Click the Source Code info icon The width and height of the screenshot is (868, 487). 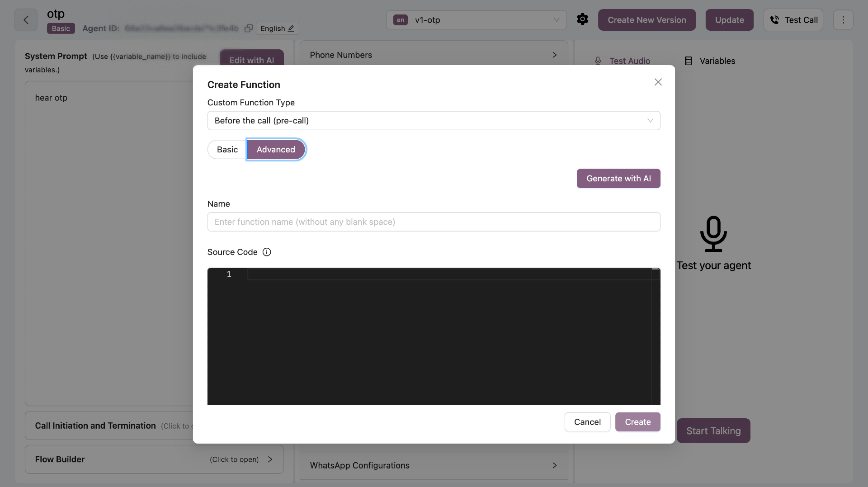[x=267, y=252]
